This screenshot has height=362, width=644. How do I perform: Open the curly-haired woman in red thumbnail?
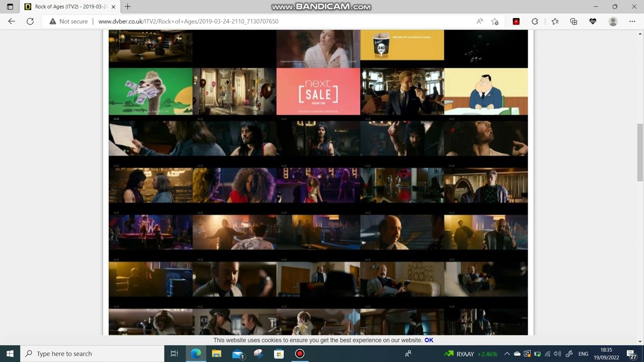click(234, 185)
